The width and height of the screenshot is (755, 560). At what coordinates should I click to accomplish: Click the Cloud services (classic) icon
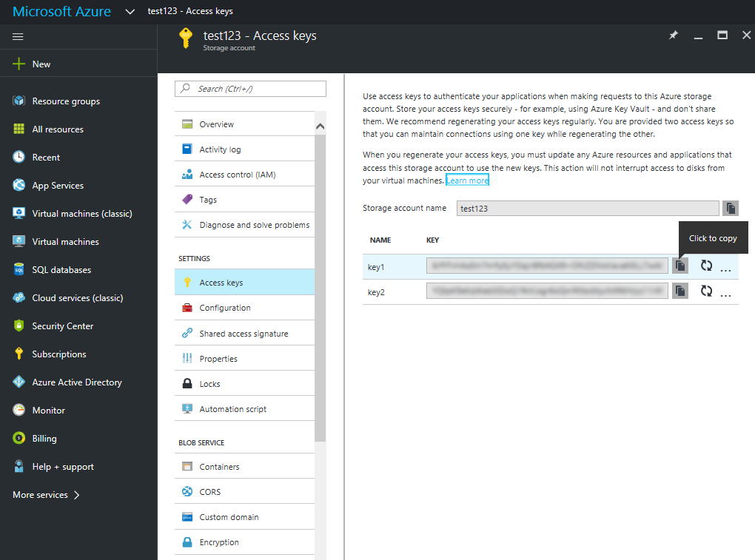(19, 298)
